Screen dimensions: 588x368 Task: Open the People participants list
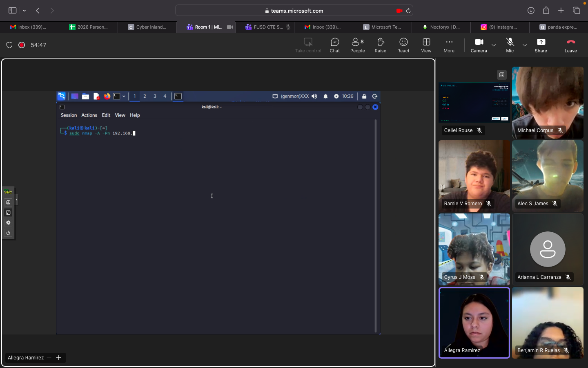tap(357, 45)
